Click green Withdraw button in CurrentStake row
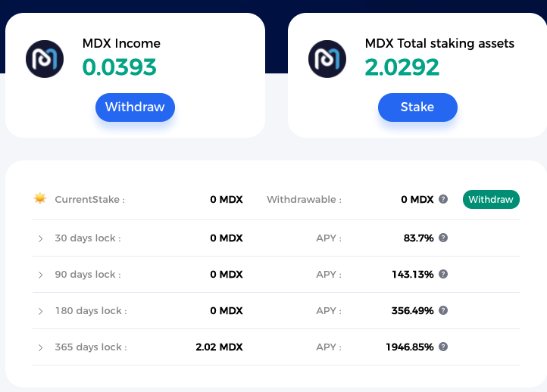The height and width of the screenshot is (392, 547). point(491,199)
